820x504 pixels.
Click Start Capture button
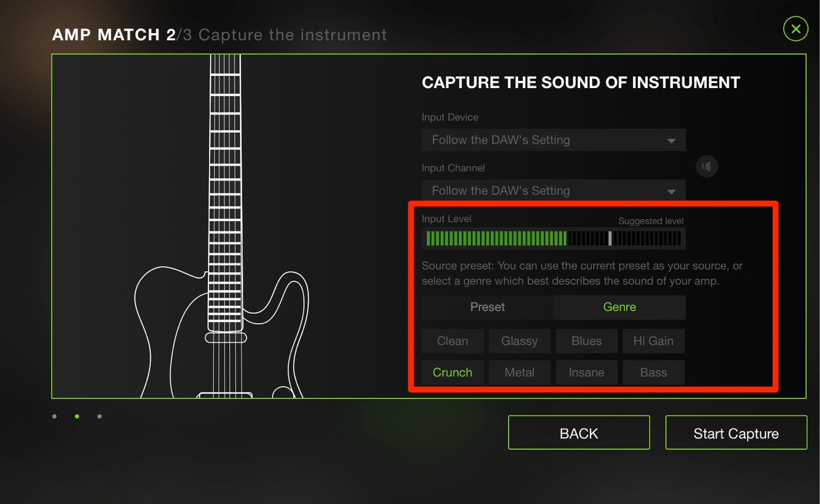pyautogui.click(x=736, y=433)
